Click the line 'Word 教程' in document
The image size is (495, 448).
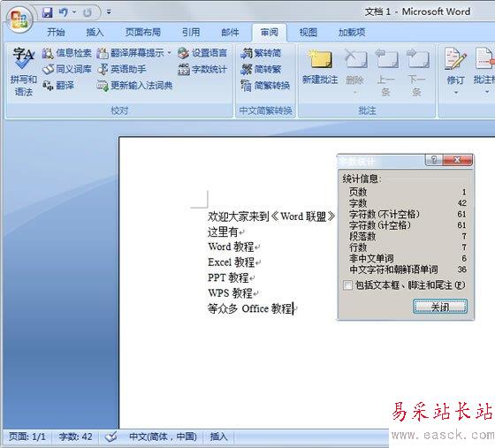[231, 247]
